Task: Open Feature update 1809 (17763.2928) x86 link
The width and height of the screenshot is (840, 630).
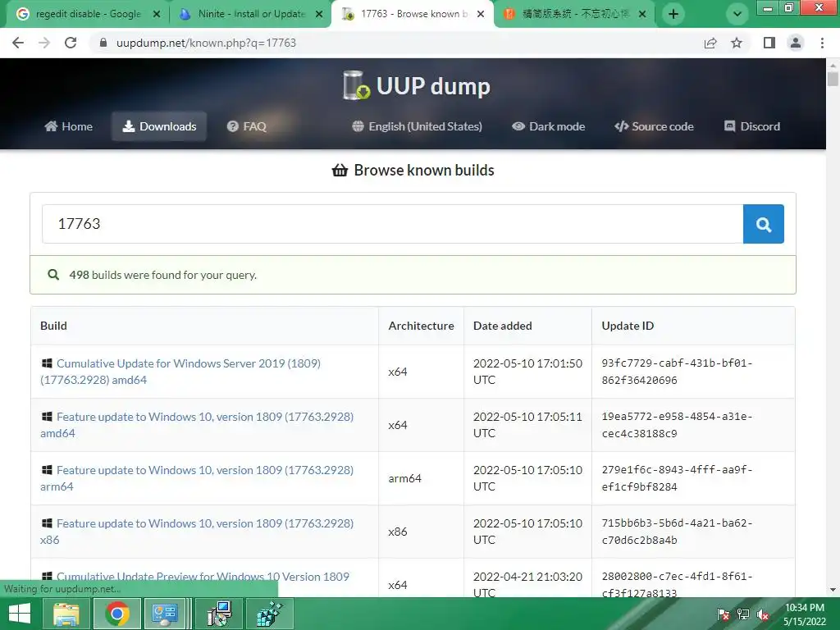Action: [x=197, y=532]
